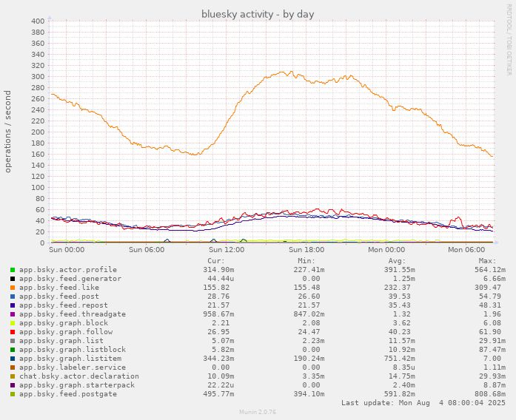Click the 'Sun 00:00' x-axis label
Image resolution: width=516 pixels, height=420 pixels.
tap(67, 250)
